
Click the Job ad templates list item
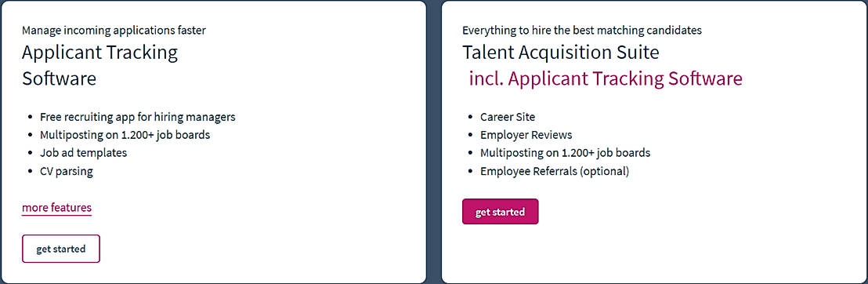[84, 152]
